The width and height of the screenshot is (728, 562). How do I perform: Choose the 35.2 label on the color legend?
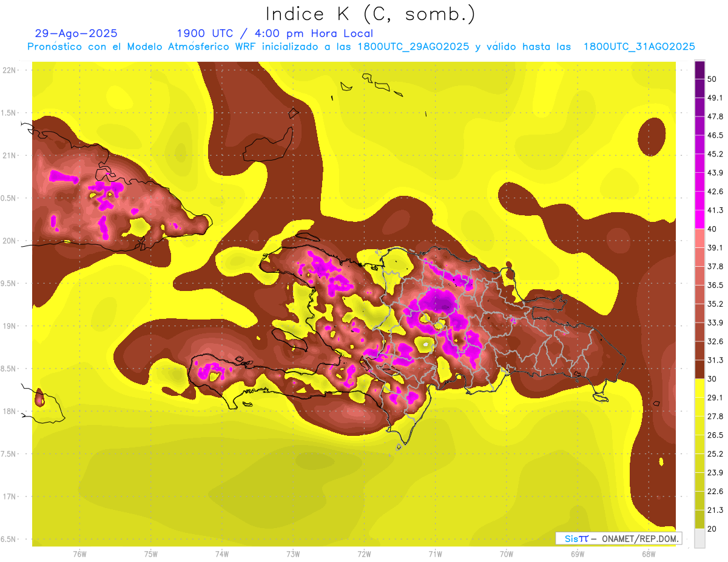tap(715, 304)
